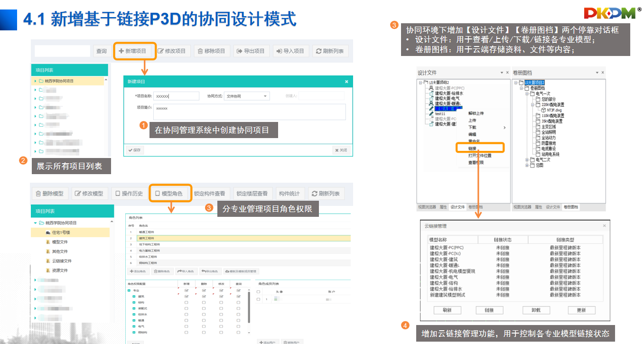Select 皖西学院协同项目 folder in top project list
This screenshot has width=644, height=344.
[59, 81]
